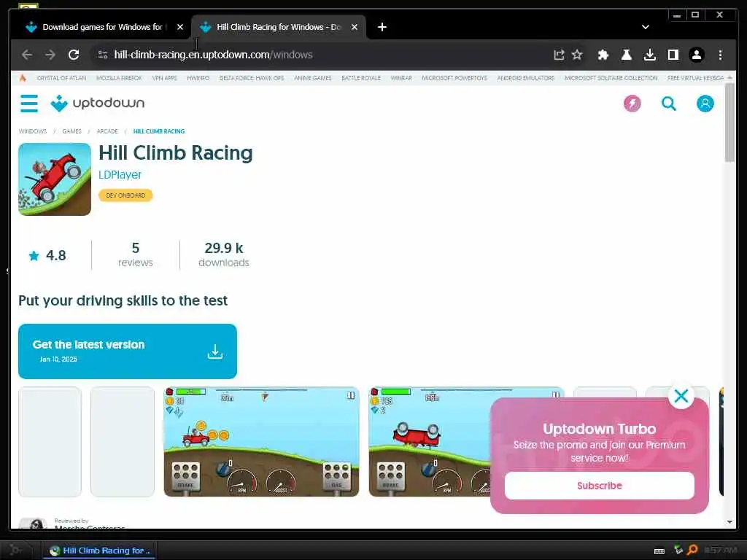
Task: Open the Uptodown hamburger menu
Action: [x=29, y=104]
